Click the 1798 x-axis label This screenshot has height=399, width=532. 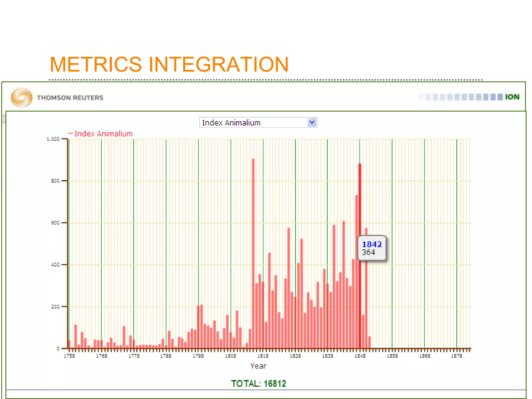[x=198, y=356]
